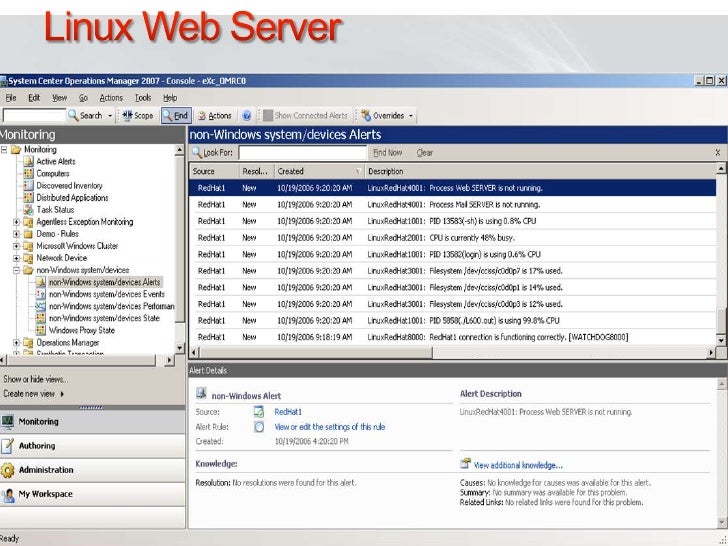This screenshot has width=728, height=546.
Task: Expand Agentless Exception Monitoring folder
Action: (x=16, y=222)
